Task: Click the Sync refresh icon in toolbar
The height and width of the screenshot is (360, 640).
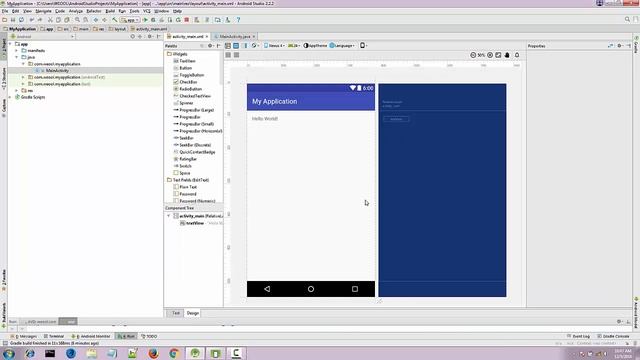Action: coord(21,20)
